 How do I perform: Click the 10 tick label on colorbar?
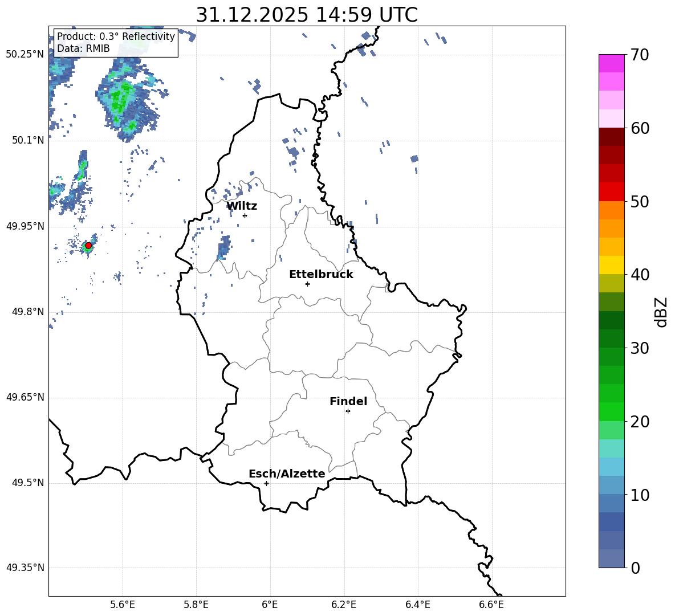[x=640, y=495]
